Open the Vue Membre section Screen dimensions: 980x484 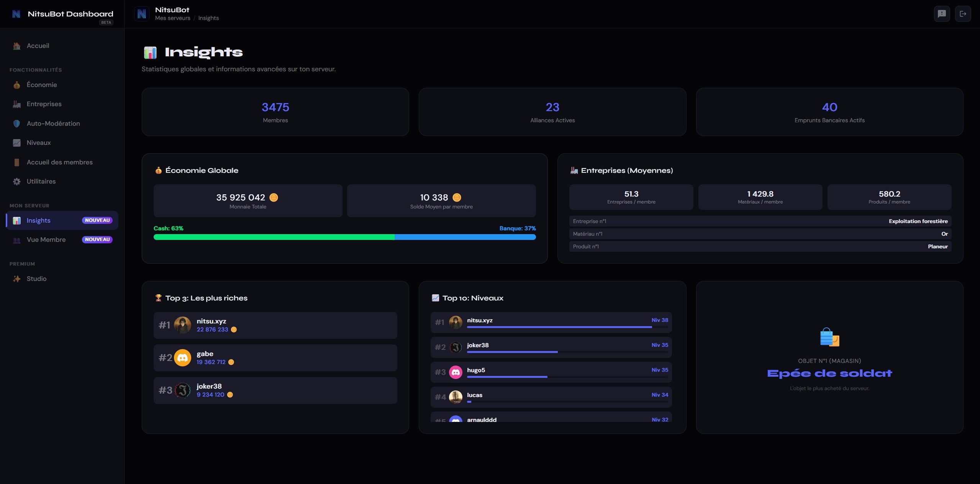click(x=46, y=240)
